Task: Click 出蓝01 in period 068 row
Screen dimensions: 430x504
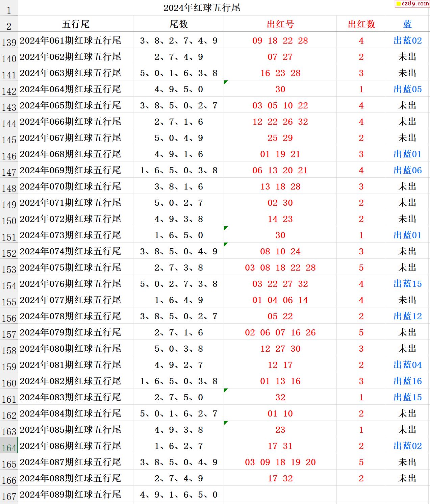Action: [x=407, y=154]
